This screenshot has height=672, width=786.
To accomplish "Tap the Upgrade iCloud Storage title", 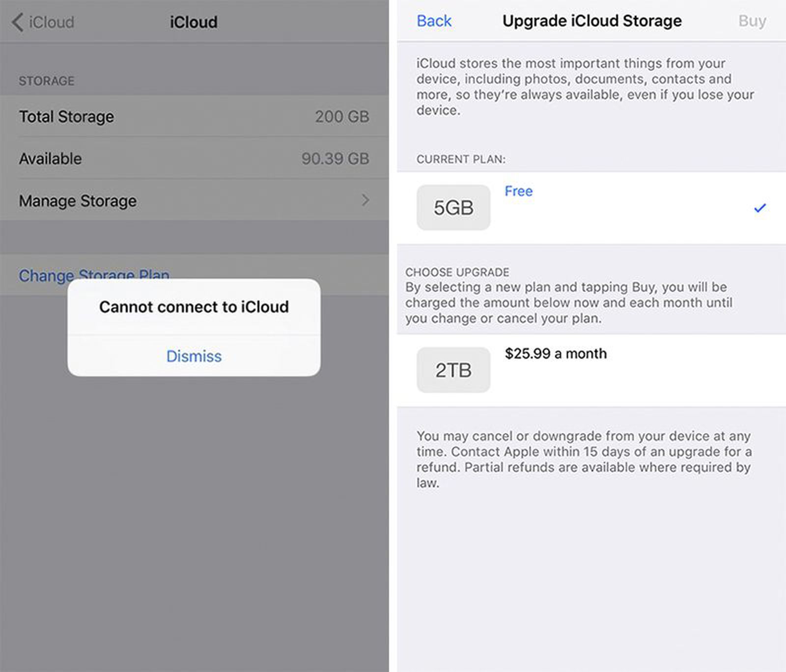I will (591, 21).
